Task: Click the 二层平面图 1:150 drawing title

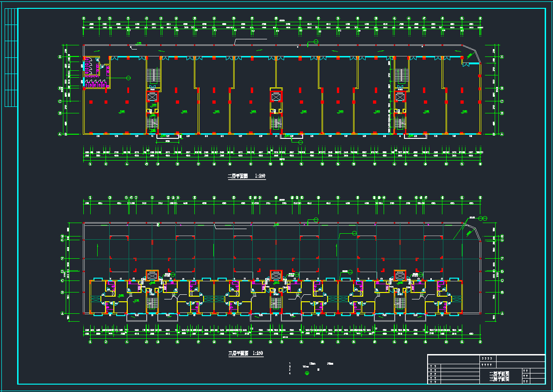Action: tap(246, 176)
